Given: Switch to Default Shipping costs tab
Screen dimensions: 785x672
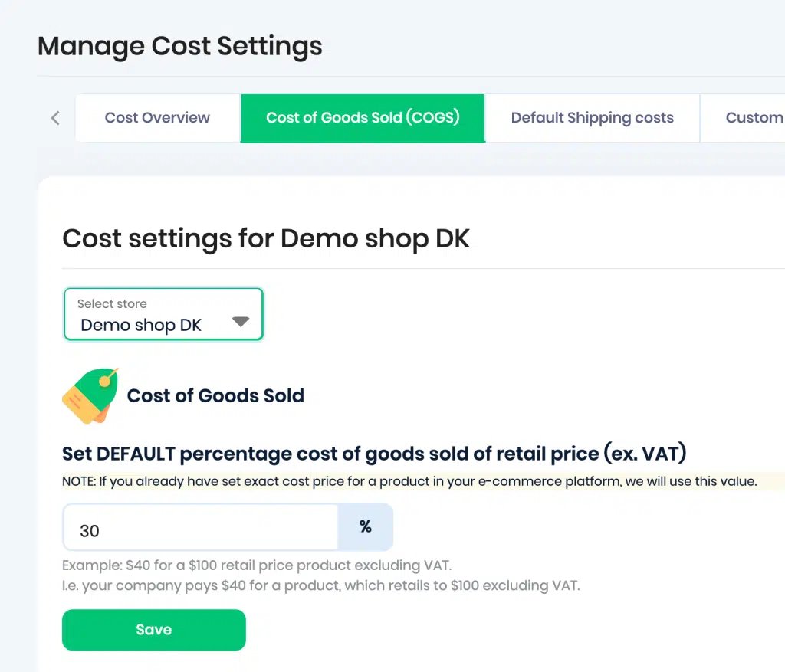Looking at the screenshot, I should click(x=593, y=118).
